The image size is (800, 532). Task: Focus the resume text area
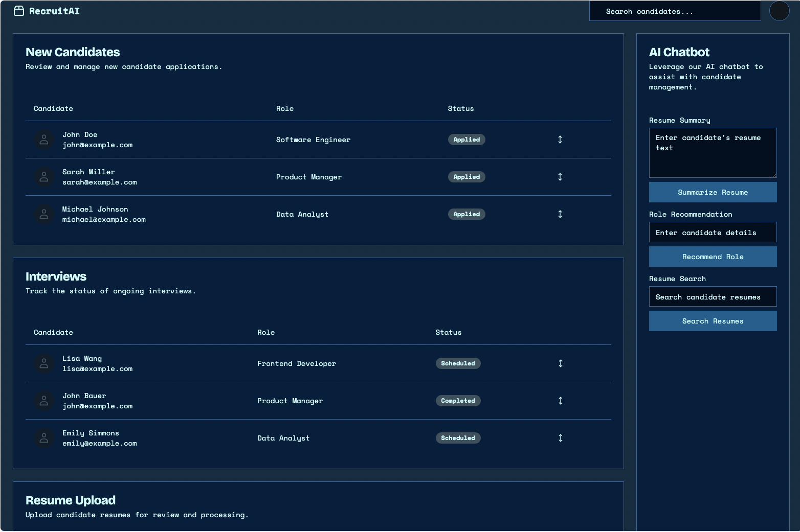[x=713, y=153]
